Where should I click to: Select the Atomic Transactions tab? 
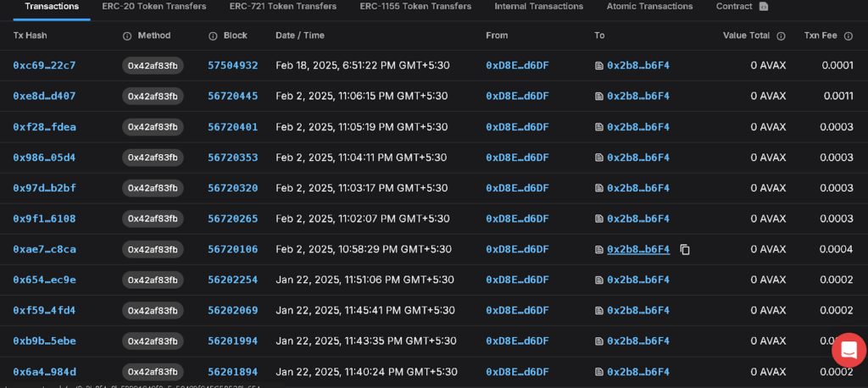(649, 7)
